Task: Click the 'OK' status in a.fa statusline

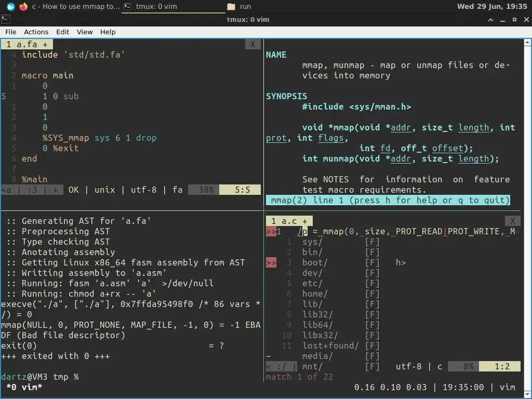Action: pyautogui.click(x=74, y=190)
